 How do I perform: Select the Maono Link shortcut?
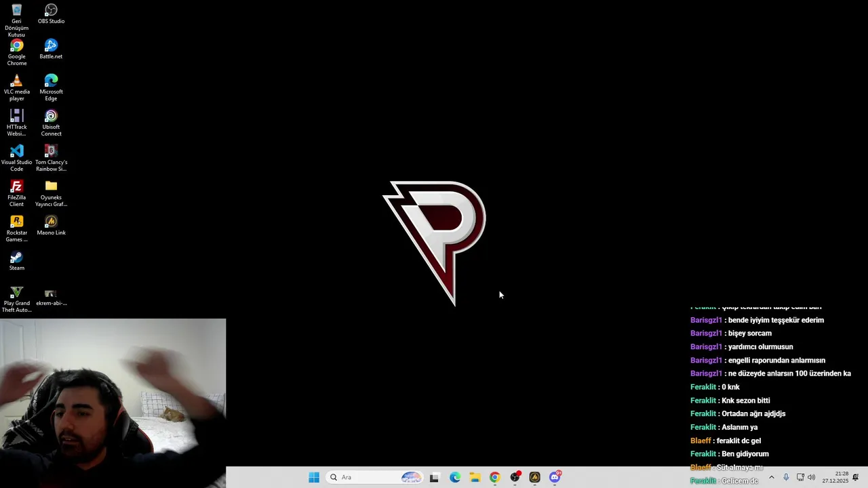pyautogui.click(x=51, y=226)
